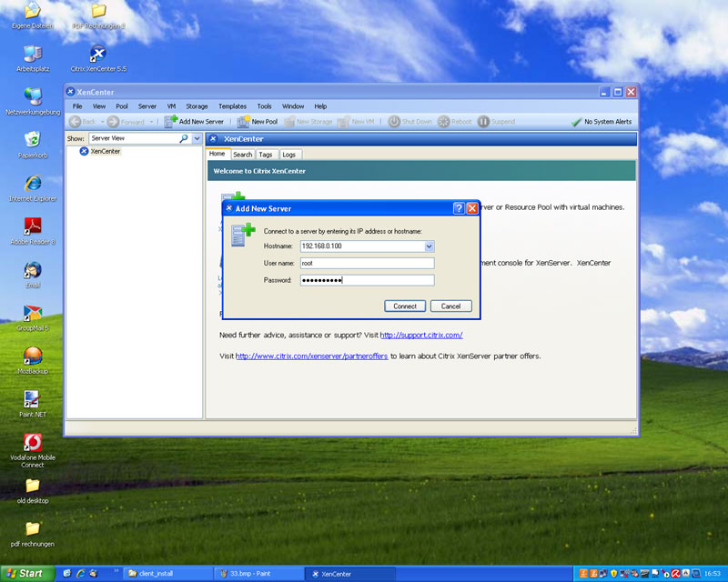Expand the Hostname dropdown list
This screenshot has width=728, height=582.
click(429, 246)
